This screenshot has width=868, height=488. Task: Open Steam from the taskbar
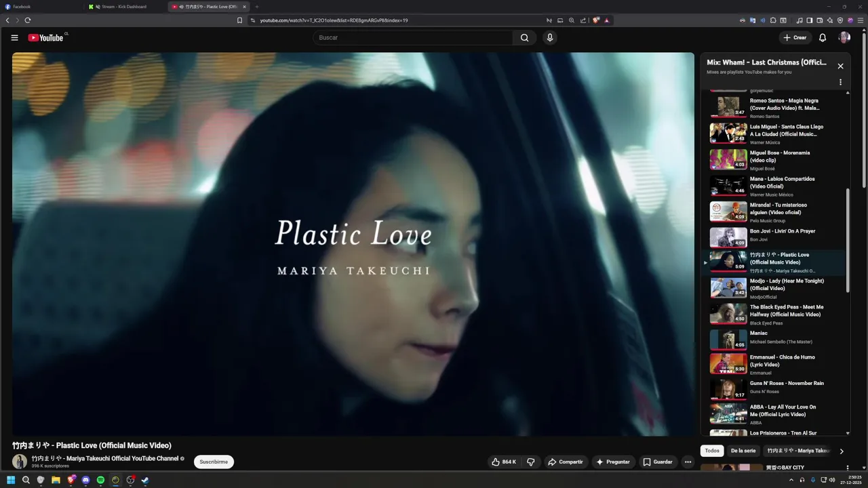point(145,480)
